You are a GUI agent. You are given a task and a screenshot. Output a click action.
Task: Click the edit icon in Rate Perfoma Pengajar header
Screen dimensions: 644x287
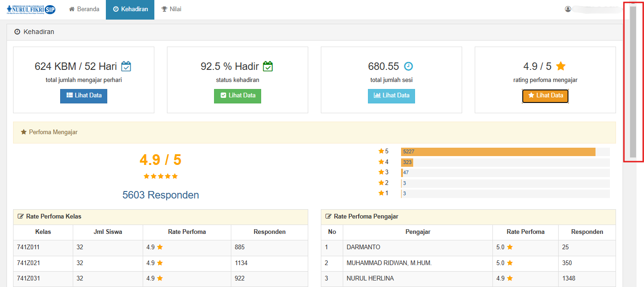point(328,217)
